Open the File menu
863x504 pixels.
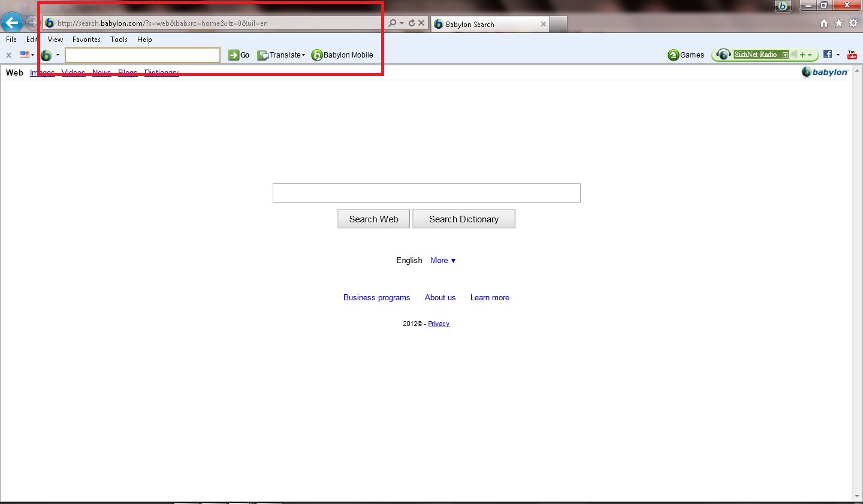click(x=11, y=40)
